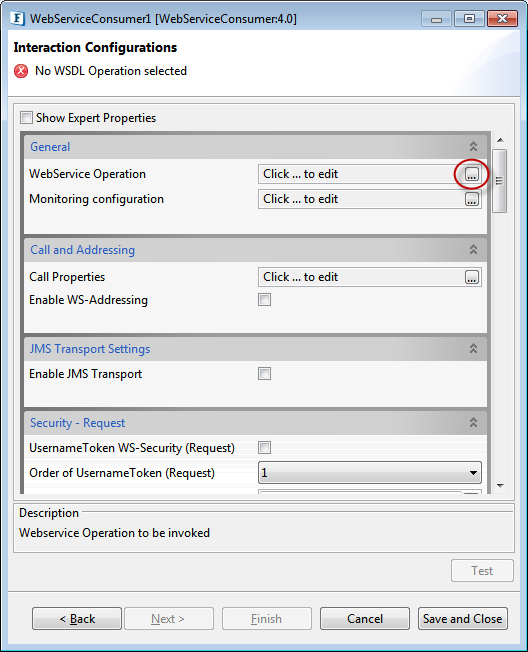Collapse the JMS Transport Settings section chevron
Viewport: 528px width, 652px height.
tap(473, 348)
